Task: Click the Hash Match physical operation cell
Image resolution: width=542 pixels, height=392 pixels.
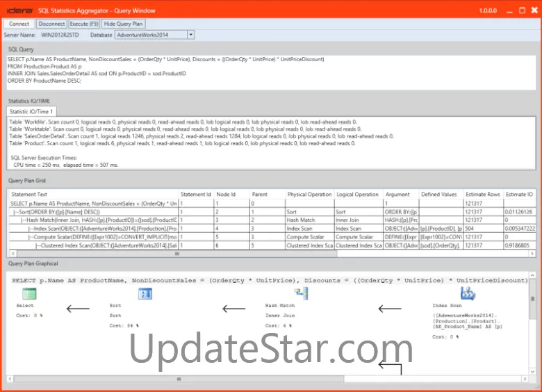Action: [x=309, y=220]
